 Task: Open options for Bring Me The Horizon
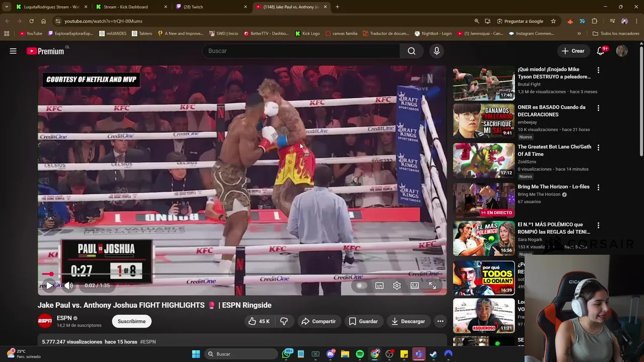pyautogui.click(x=598, y=188)
